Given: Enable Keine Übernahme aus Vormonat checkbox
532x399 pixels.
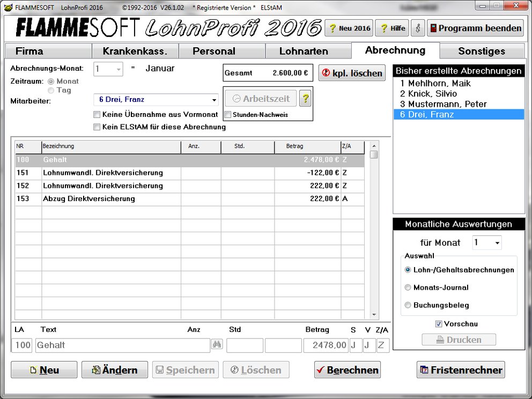Looking at the screenshot, I should tap(97, 115).
